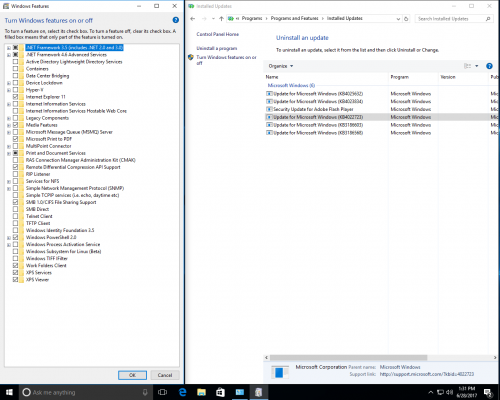Click the icon of the KB4022723 update row
This screenshot has width=500, height=400.
click(269, 117)
